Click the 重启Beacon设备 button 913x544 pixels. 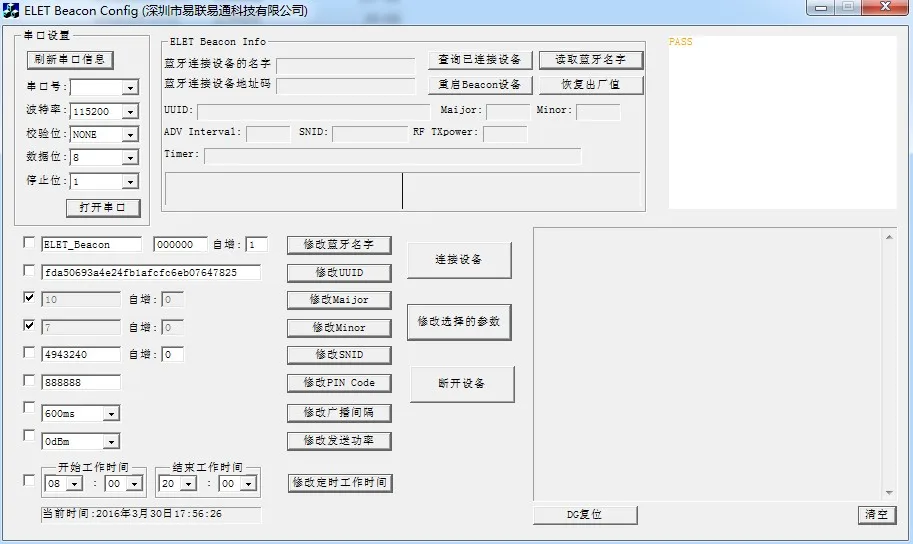pyautogui.click(x=480, y=85)
